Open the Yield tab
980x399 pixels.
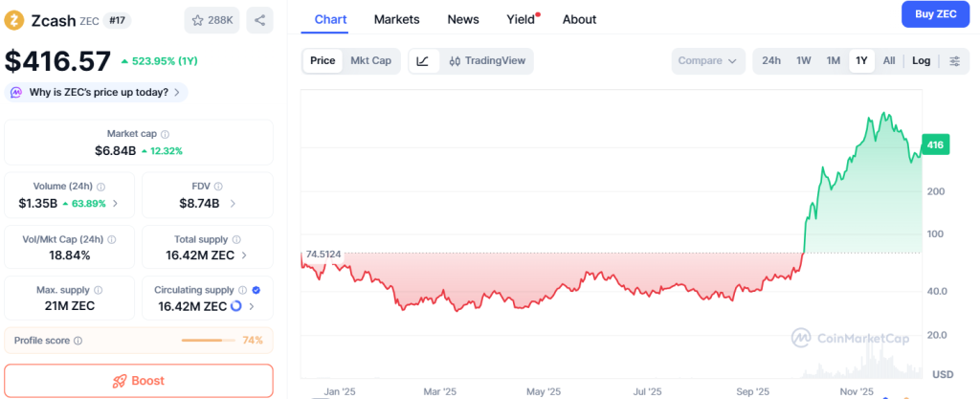pyautogui.click(x=521, y=19)
